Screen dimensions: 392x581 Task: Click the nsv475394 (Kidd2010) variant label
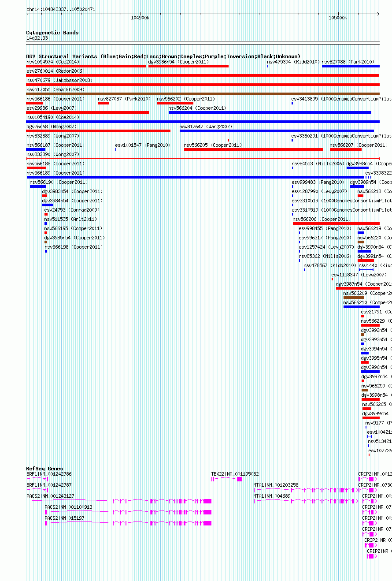(293, 62)
